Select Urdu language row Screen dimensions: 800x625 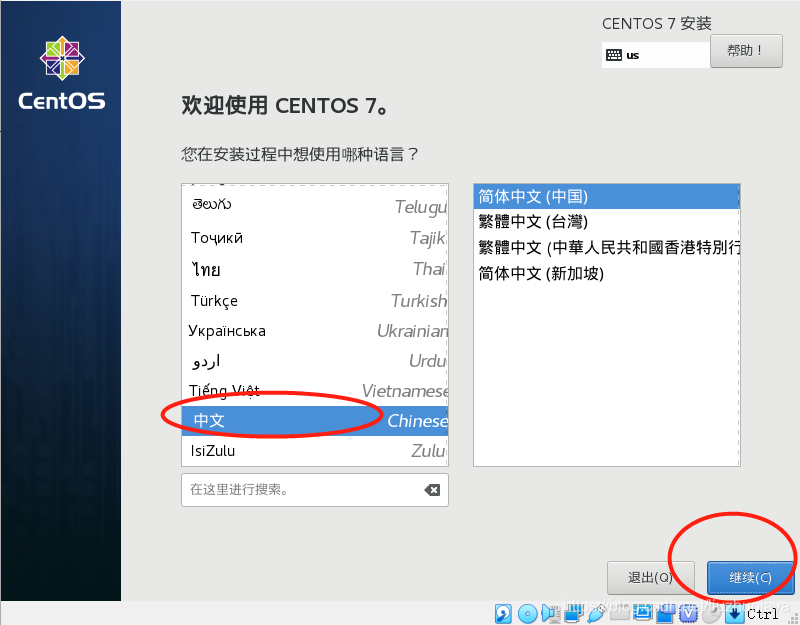click(x=315, y=361)
